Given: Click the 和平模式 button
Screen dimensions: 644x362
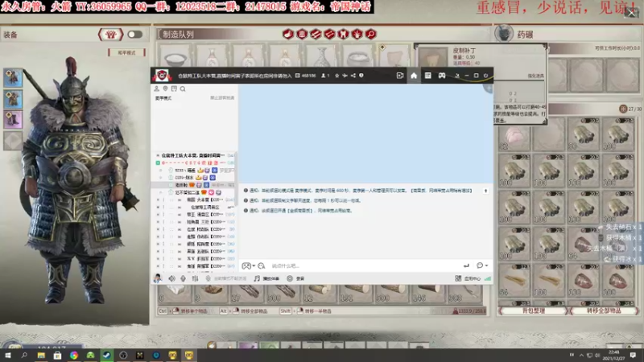Looking at the screenshot, I should 127,52.
